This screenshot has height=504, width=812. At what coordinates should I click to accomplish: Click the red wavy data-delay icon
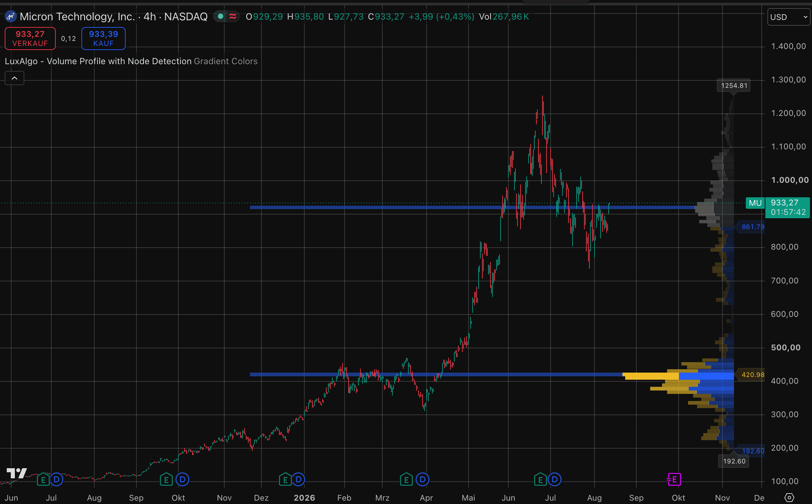(233, 16)
